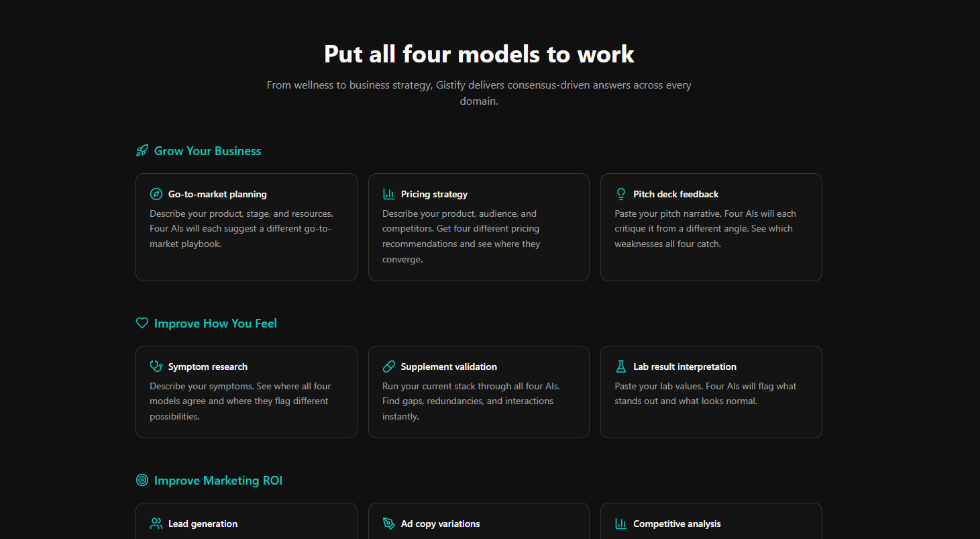
Task: Click the target icon beside Improve Marketing ROI
Action: [142, 480]
